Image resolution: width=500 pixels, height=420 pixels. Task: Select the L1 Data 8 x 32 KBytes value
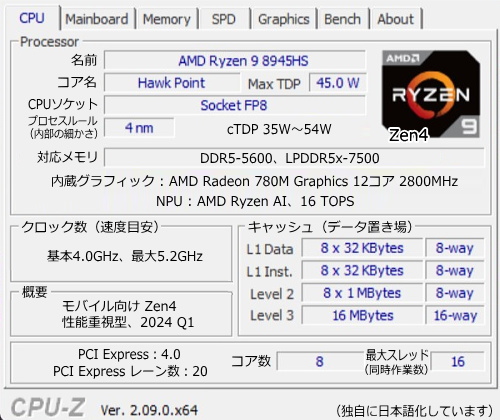pyautogui.click(x=362, y=248)
